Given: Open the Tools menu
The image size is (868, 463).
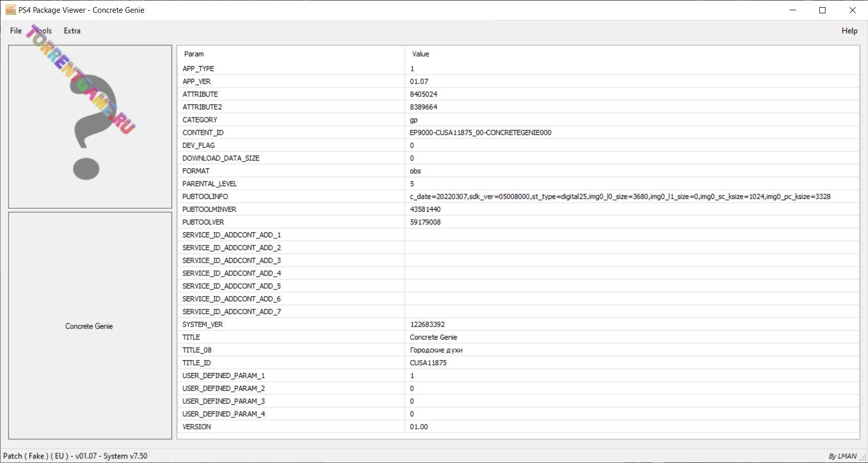Looking at the screenshot, I should click(44, 31).
